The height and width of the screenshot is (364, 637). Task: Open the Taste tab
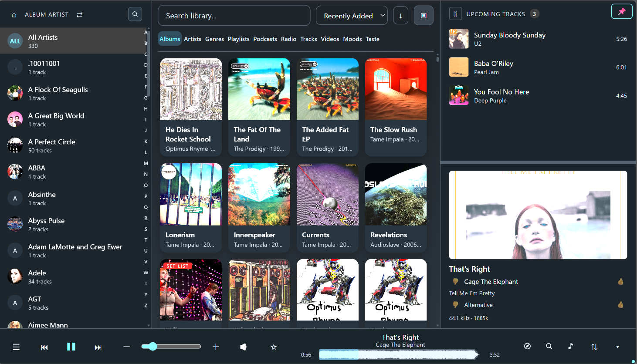373,39
